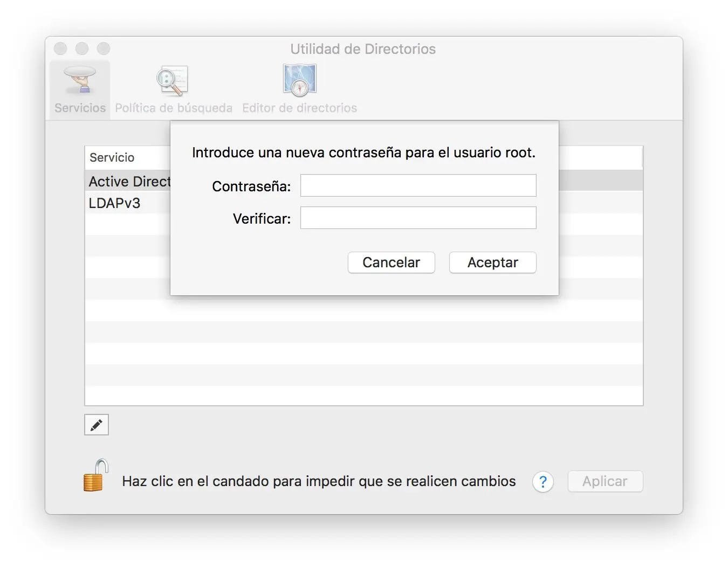
Task: Click the window zoom button
Action: (104, 49)
